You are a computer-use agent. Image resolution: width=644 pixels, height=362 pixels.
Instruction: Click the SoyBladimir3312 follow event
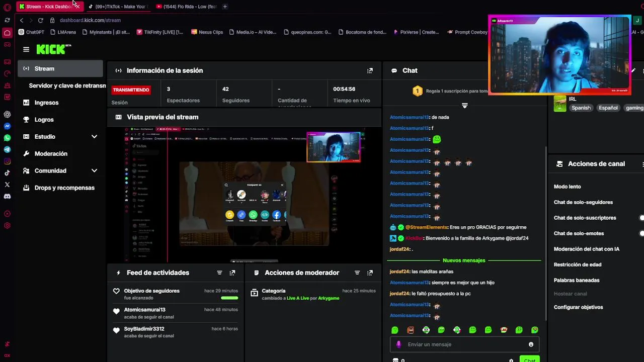click(x=176, y=332)
